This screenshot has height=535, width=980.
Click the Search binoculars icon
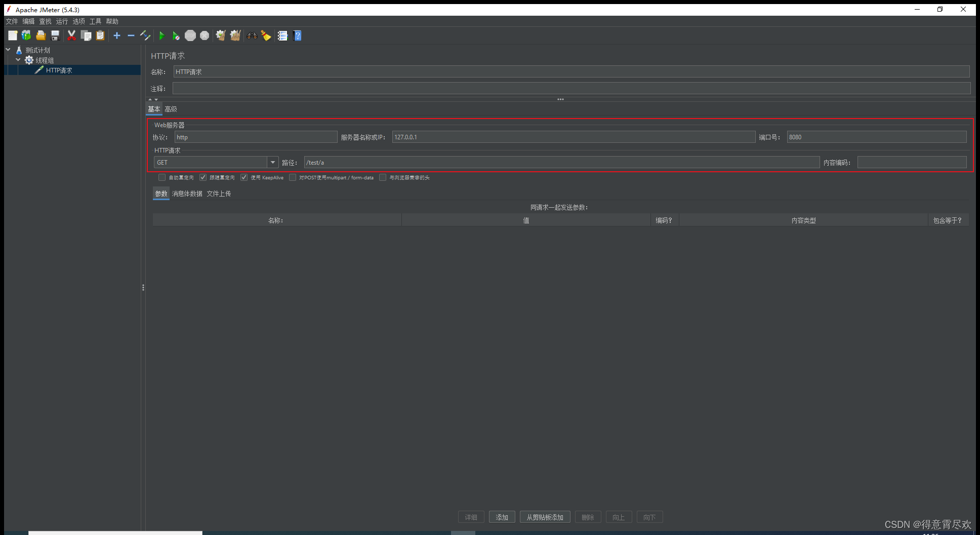tap(252, 35)
